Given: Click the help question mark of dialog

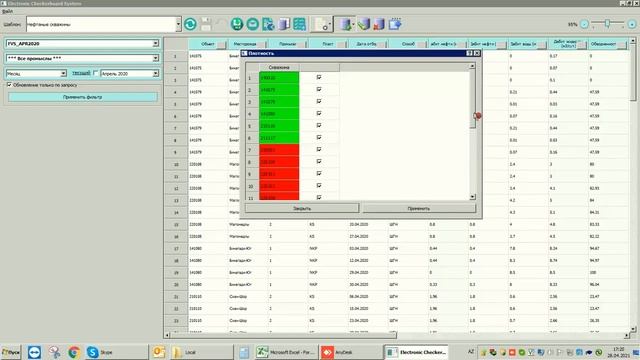Looking at the screenshot, I should pyautogui.click(x=469, y=53).
